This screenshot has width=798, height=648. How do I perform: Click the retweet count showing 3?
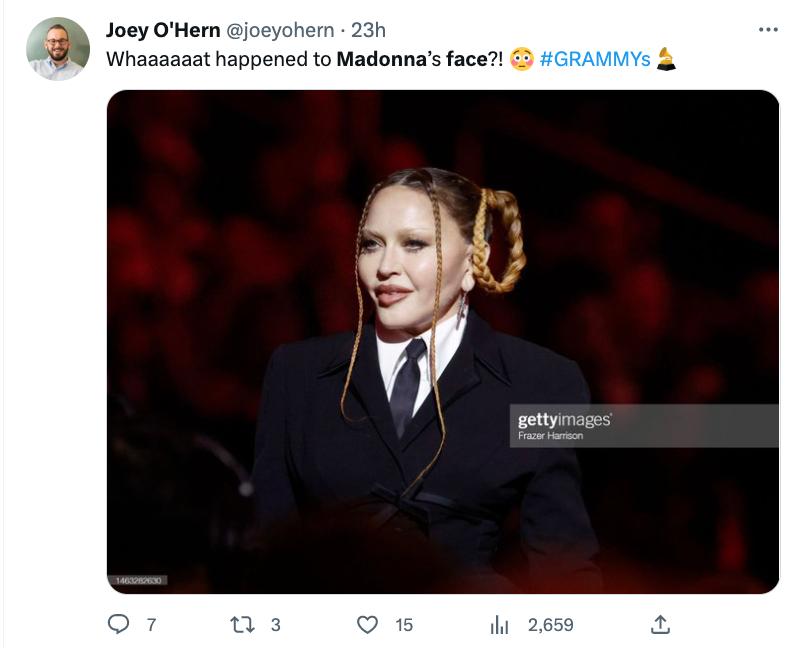275,625
